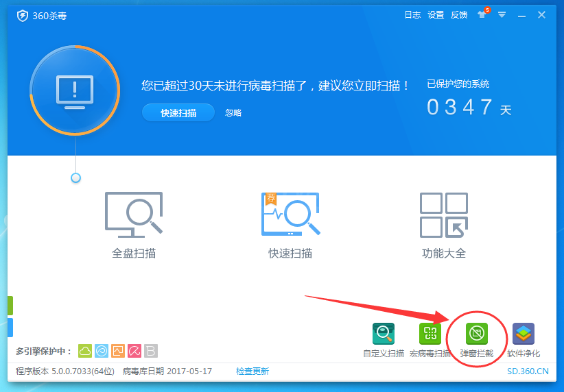Click the monitor warning status circle
This screenshot has width=564, height=392.
(75, 90)
